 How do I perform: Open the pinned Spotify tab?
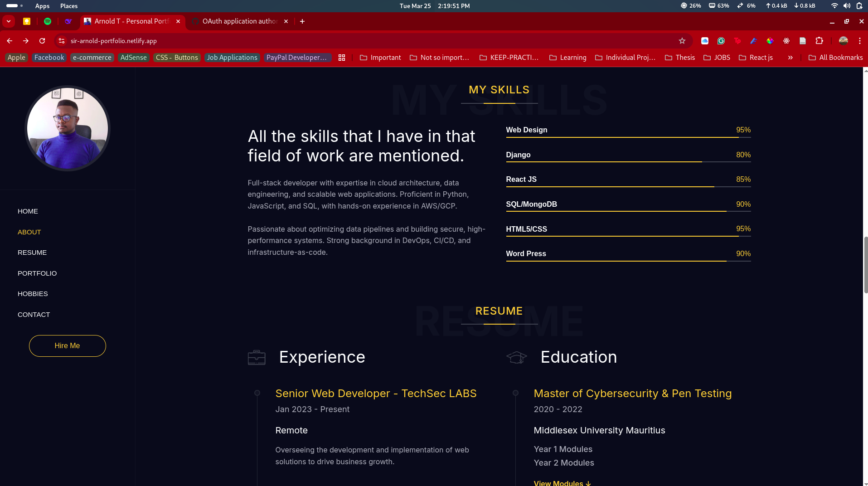coord(48,21)
